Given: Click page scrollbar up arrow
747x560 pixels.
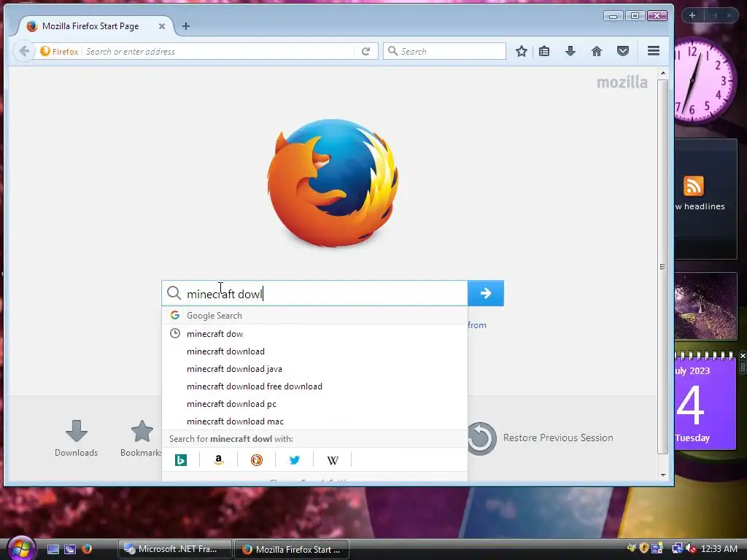Looking at the screenshot, I should (x=662, y=73).
